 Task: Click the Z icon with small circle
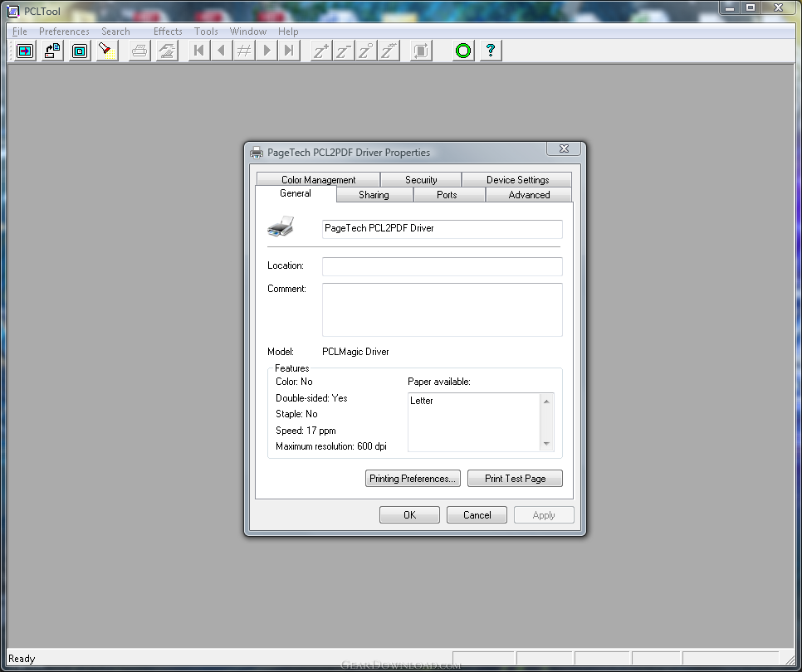(x=366, y=51)
